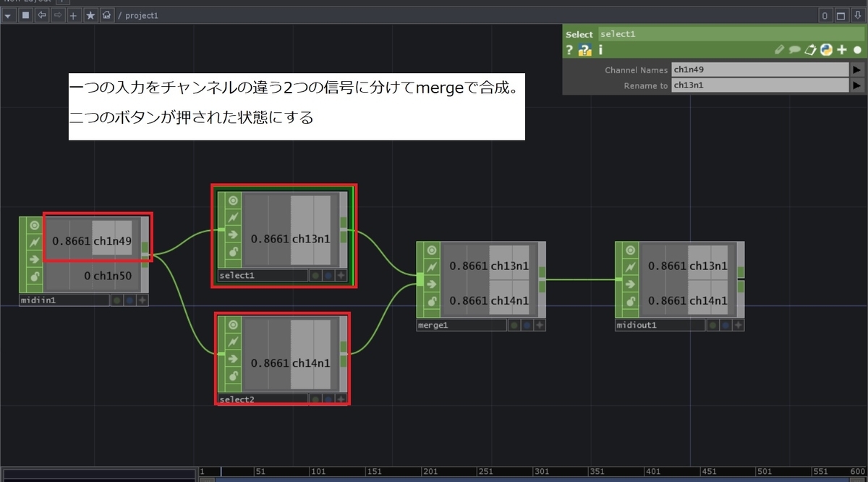This screenshot has width=868, height=482.
Task: Toggle the export arrow flag on midiin1
Action: click(34, 259)
